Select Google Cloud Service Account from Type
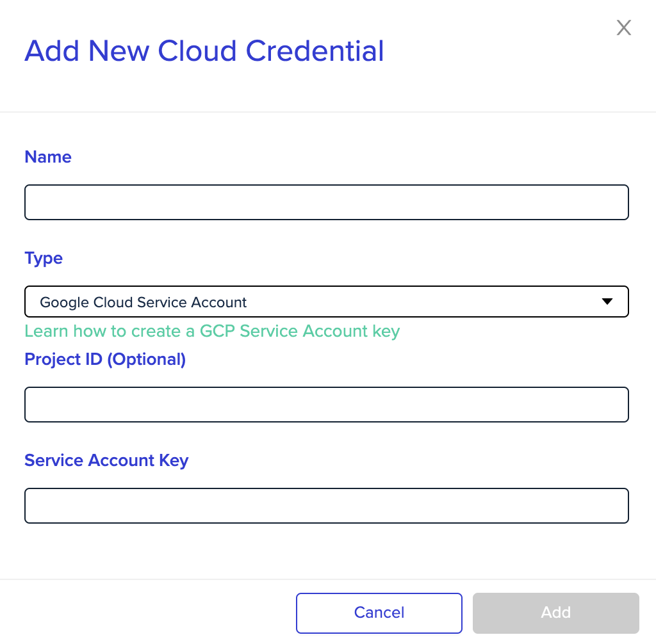Screen dimensions: 656x644 point(327,301)
